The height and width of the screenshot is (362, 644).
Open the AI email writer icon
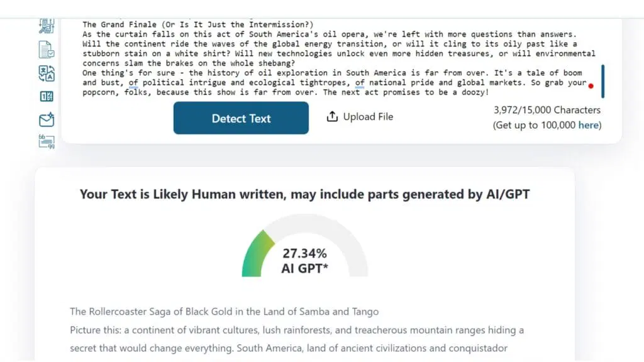[x=47, y=119]
